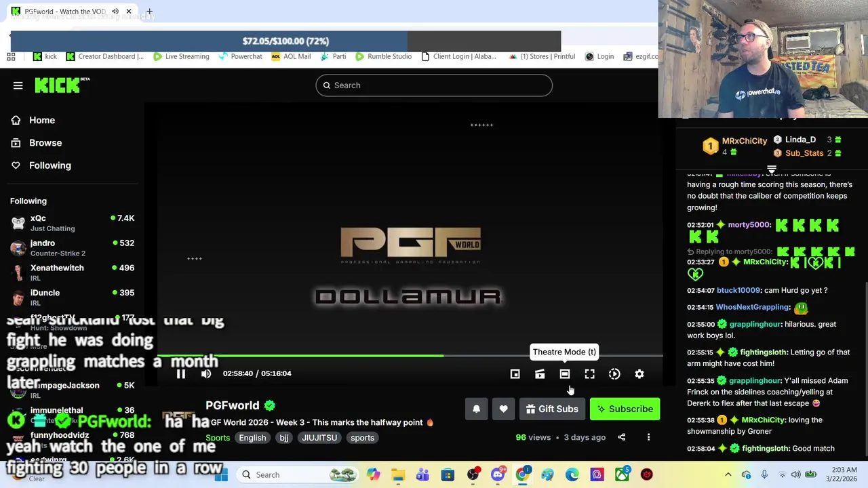Open Powerchat bookmark
Viewport: 868px width, 488px height.
click(240, 57)
